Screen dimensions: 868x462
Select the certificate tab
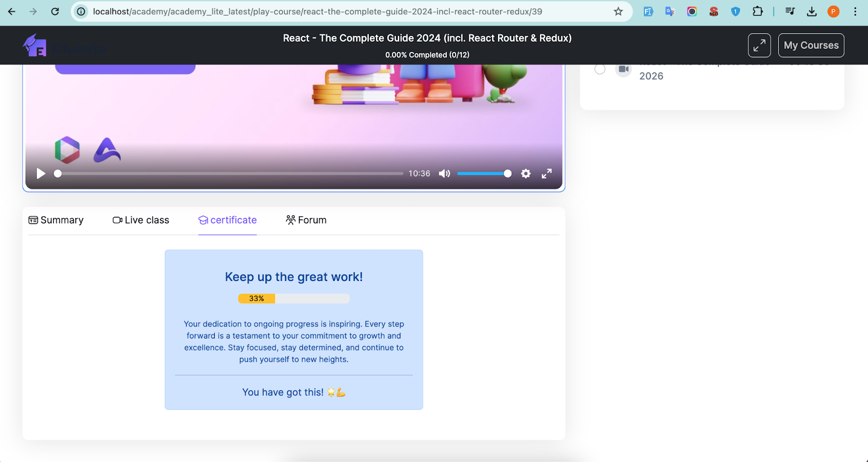click(227, 220)
